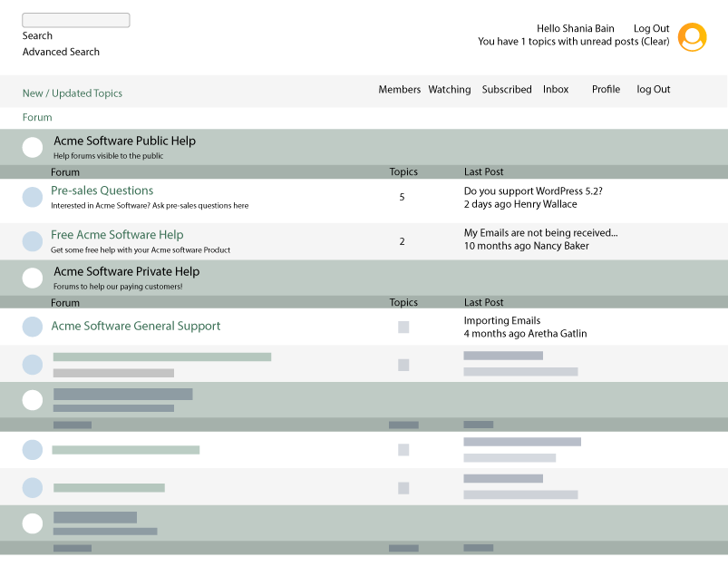
Task: Click '10 months ago Nancy Baker' text
Action: (x=527, y=246)
